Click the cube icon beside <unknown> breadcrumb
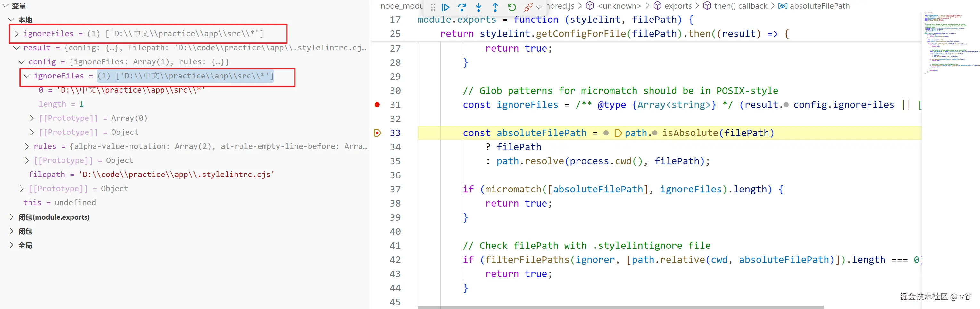 tap(590, 6)
